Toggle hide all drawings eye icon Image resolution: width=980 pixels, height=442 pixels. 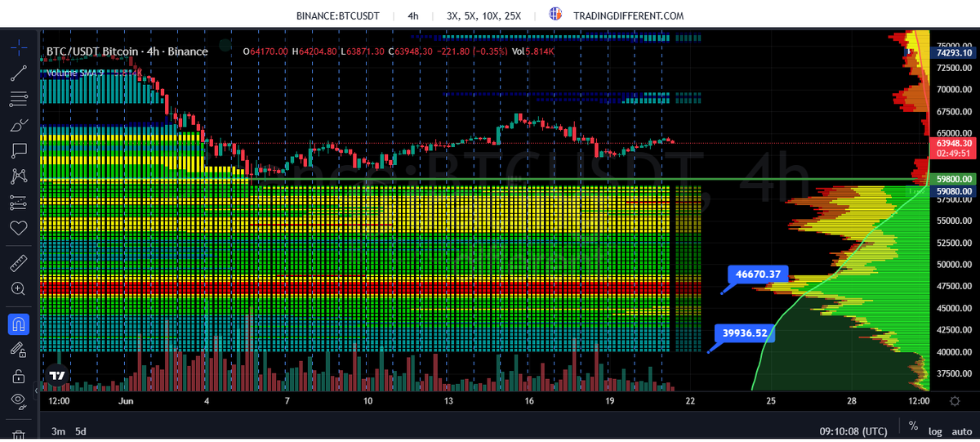point(18,400)
